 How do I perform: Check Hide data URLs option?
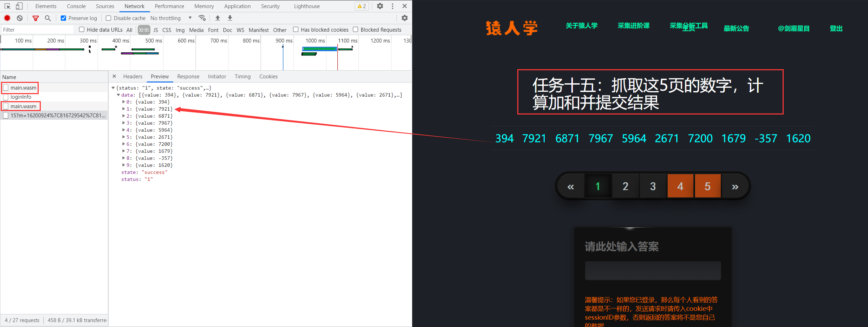tap(82, 30)
